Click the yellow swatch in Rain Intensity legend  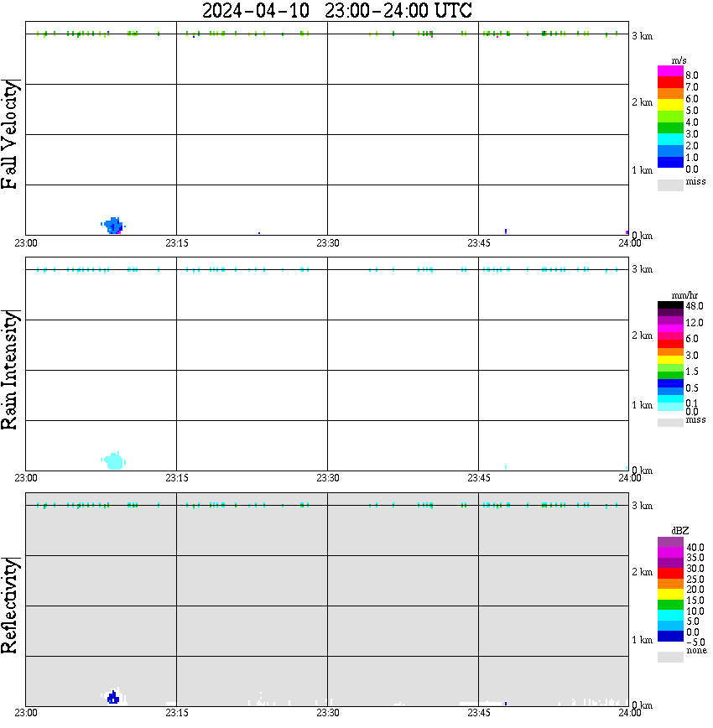[x=670, y=360]
